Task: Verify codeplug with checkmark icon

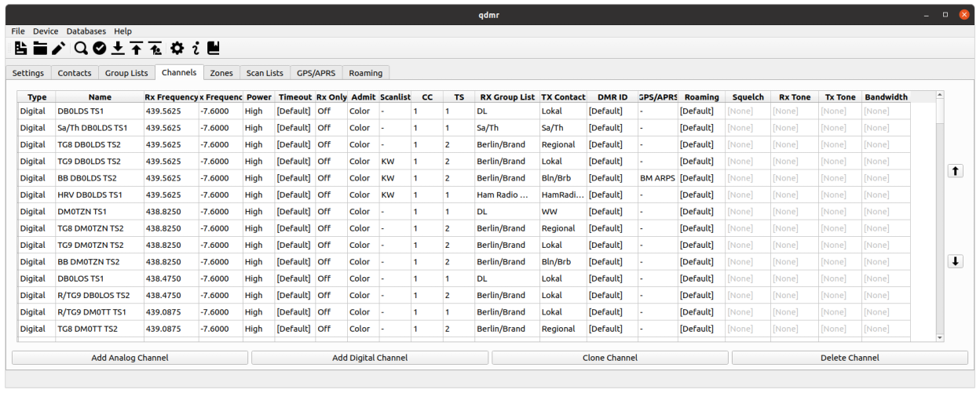Action: coord(99,49)
